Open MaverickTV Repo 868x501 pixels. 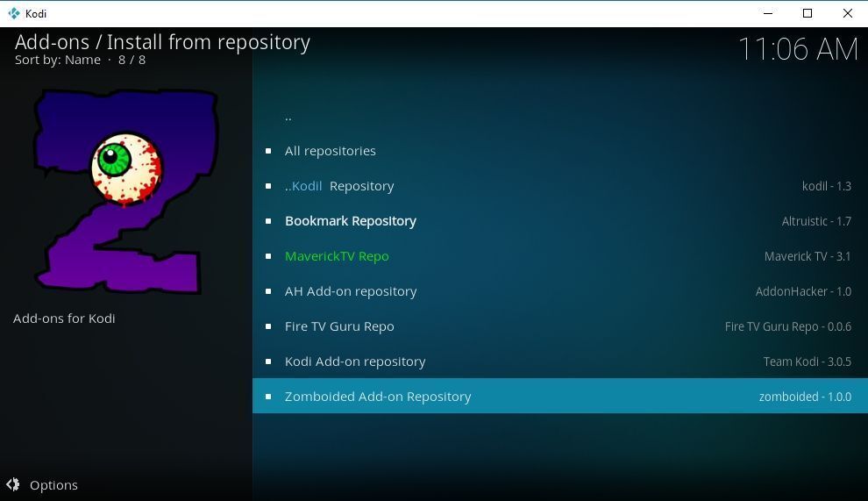coord(559,256)
